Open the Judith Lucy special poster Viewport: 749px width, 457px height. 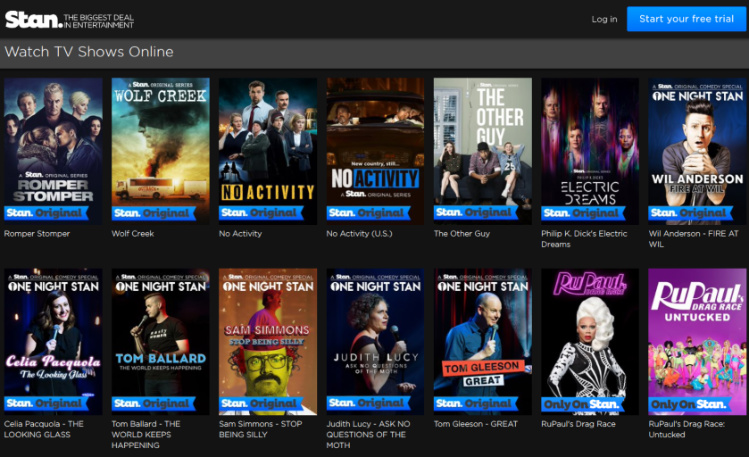375,341
